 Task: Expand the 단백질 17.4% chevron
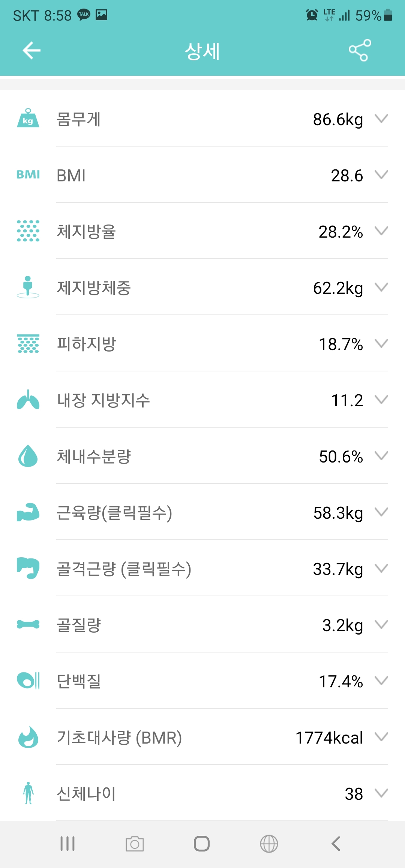(x=381, y=681)
